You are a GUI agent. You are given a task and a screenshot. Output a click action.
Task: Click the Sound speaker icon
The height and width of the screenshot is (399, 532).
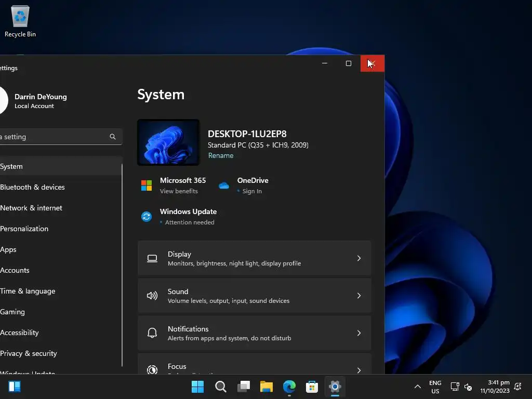pos(152,296)
